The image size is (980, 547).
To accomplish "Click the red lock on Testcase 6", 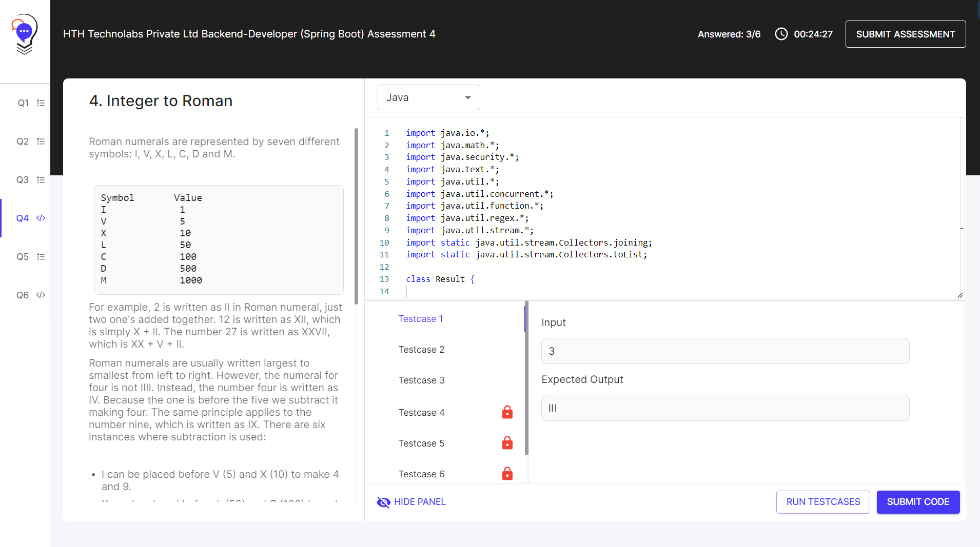I will (507, 474).
